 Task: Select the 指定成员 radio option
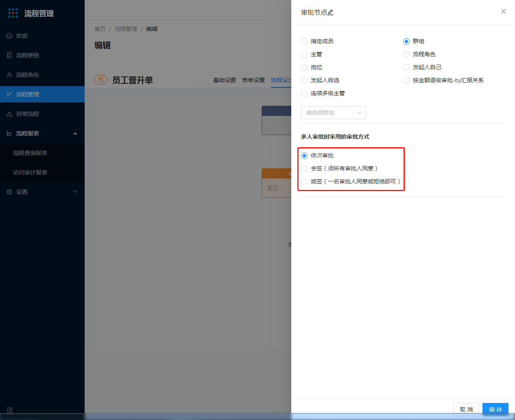pyautogui.click(x=304, y=41)
